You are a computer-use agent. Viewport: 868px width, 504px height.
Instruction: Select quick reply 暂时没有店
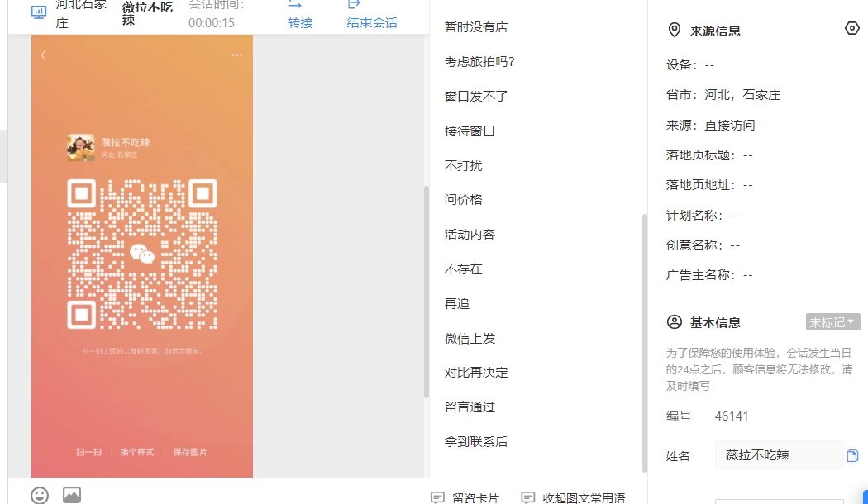click(476, 27)
